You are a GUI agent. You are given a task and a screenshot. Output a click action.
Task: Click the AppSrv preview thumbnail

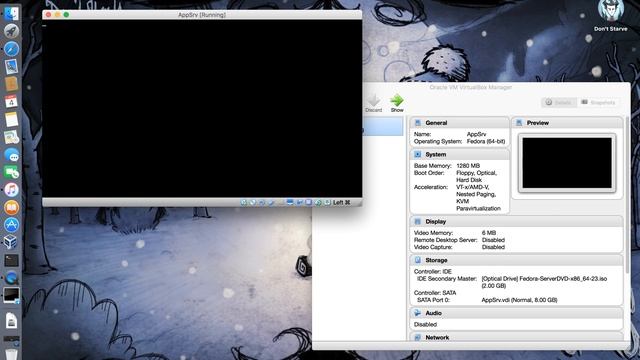[x=567, y=163]
